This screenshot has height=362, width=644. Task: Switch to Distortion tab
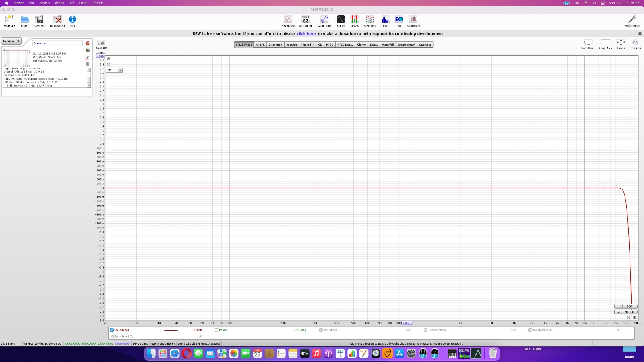pyautogui.click(x=275, y=45)
